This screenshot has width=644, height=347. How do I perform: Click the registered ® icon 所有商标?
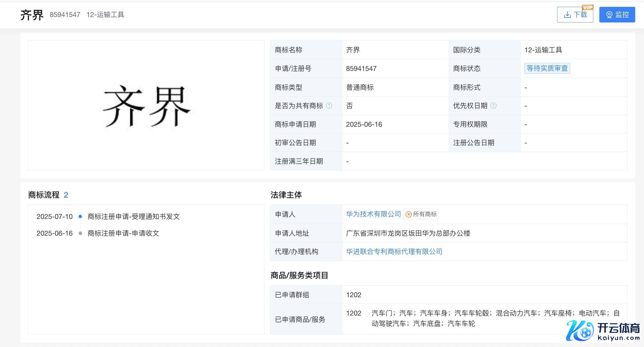coord(408,215)
